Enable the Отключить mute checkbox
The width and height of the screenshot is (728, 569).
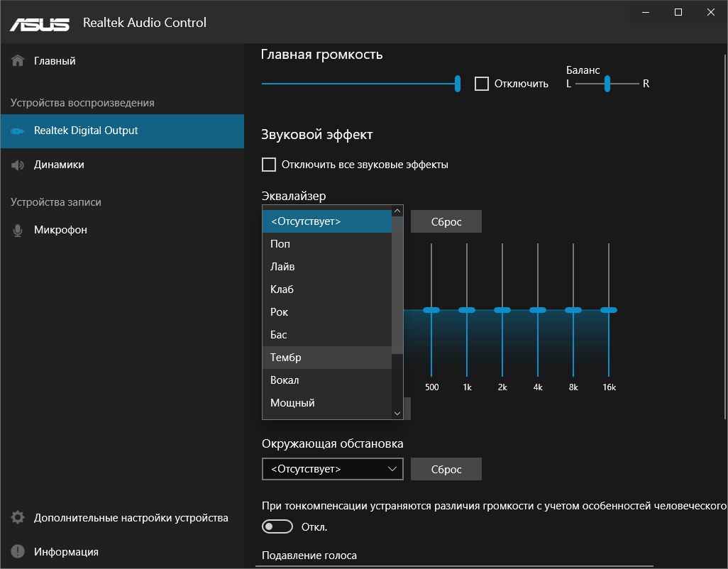point(482,83)
